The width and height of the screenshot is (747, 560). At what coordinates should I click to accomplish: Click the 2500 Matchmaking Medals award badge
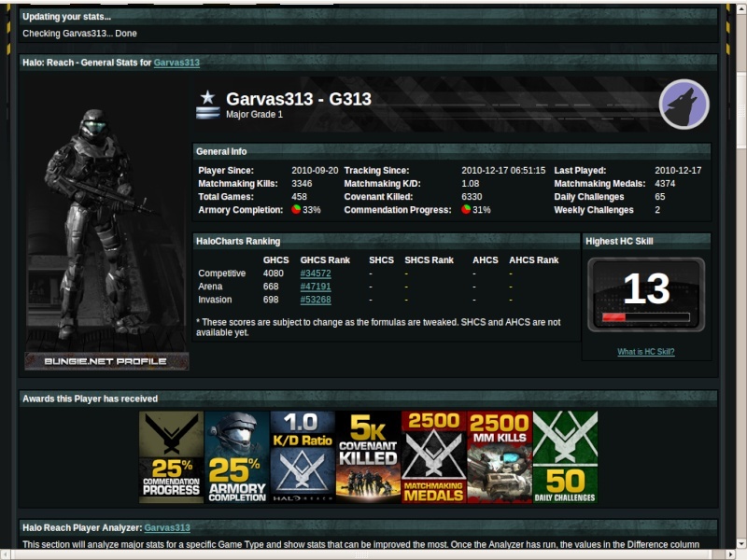coord(434,457)
